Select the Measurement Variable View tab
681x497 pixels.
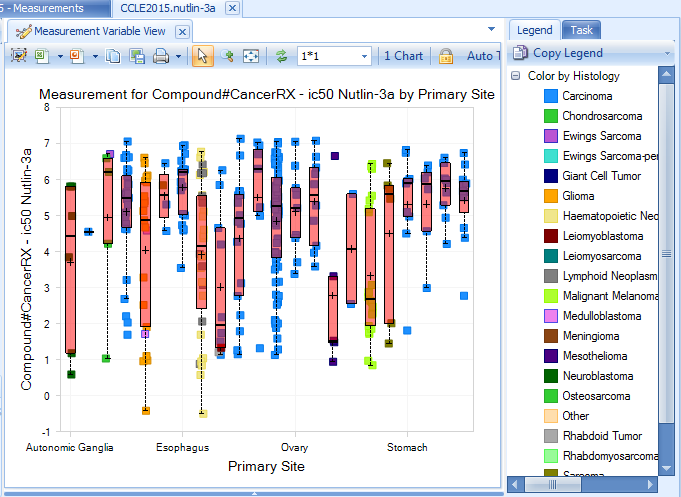[99, 31]
